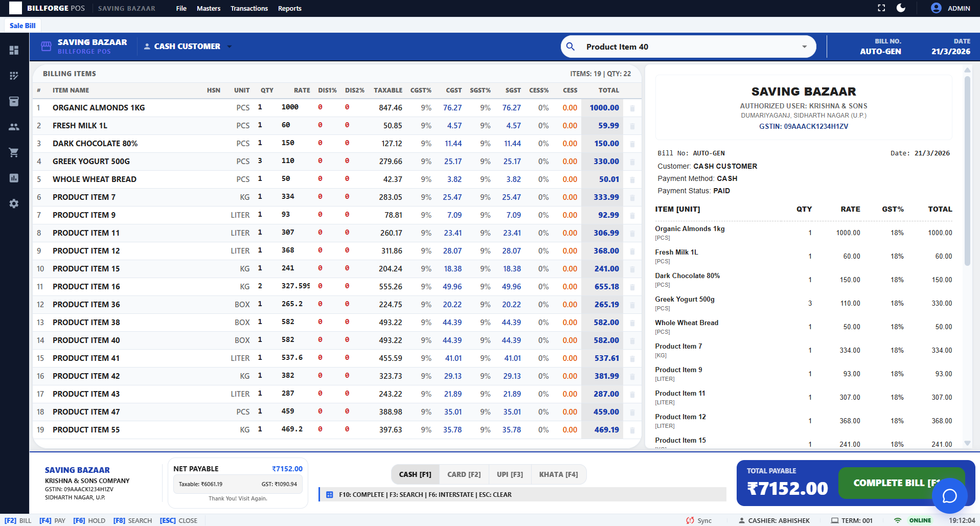Select the Billing icon in the sidebar
This screenshot has height=526, width=980.
(14, 76)
